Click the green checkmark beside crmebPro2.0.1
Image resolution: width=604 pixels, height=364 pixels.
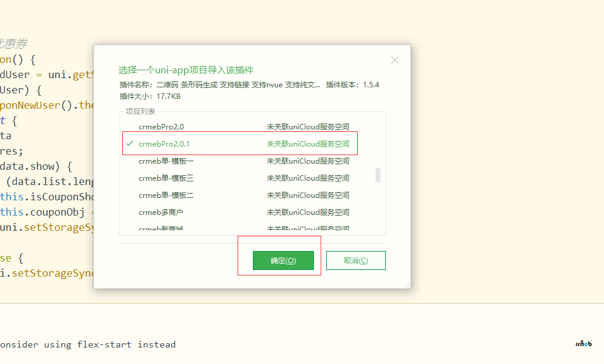[129, 144]
